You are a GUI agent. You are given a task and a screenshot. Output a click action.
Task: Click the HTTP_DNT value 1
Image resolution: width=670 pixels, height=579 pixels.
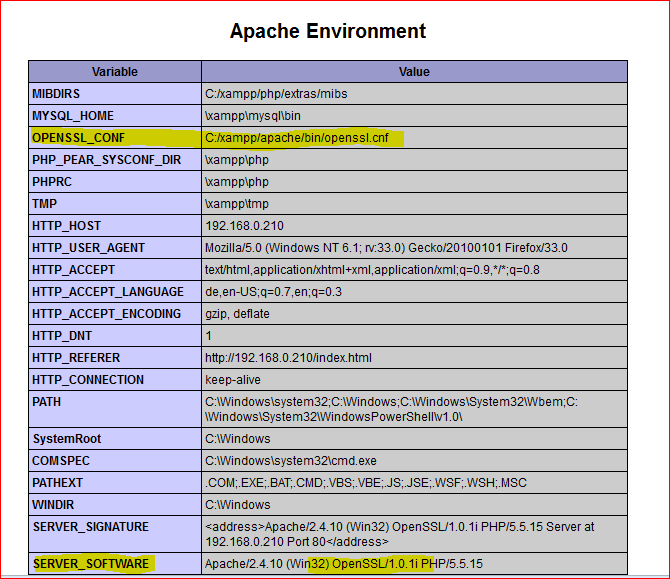(x=209, y=336)
